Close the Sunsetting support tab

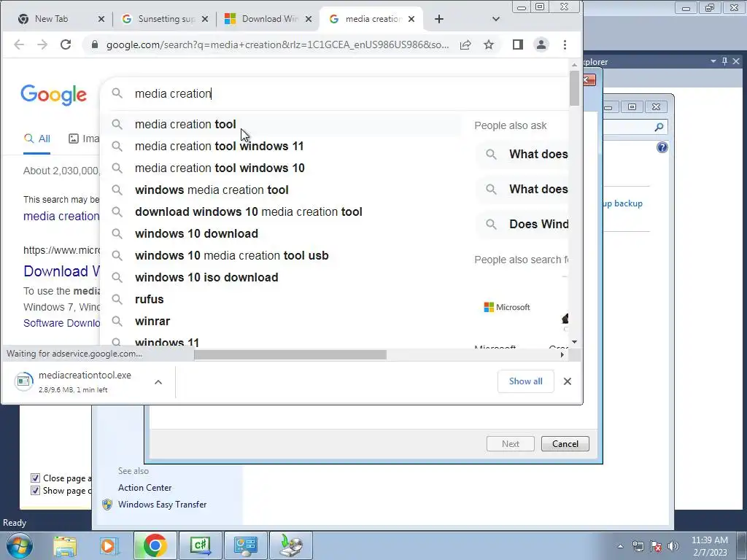coord(205,19)
